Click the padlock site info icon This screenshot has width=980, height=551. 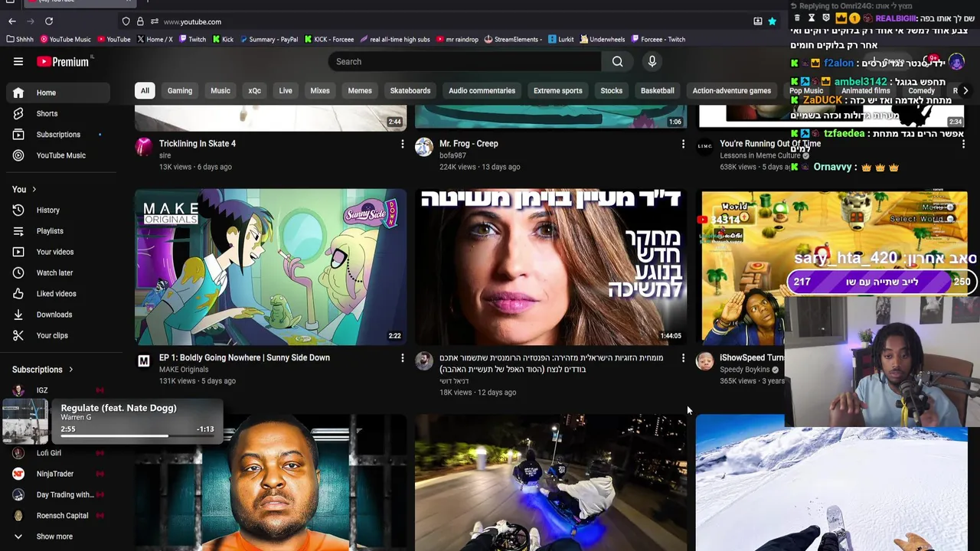[x=140, y=21]
